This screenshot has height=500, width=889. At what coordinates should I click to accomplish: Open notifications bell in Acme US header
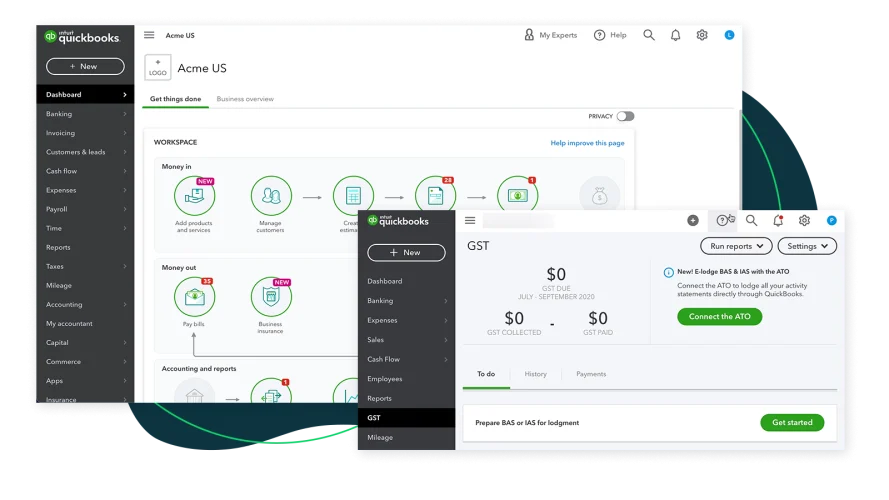pyautogui.click(x=675, y=35)
